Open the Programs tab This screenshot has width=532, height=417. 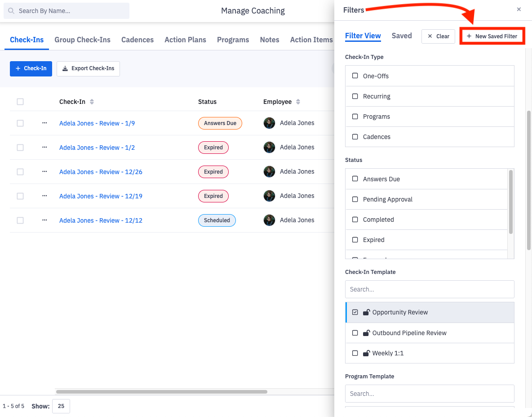[233, 40]
